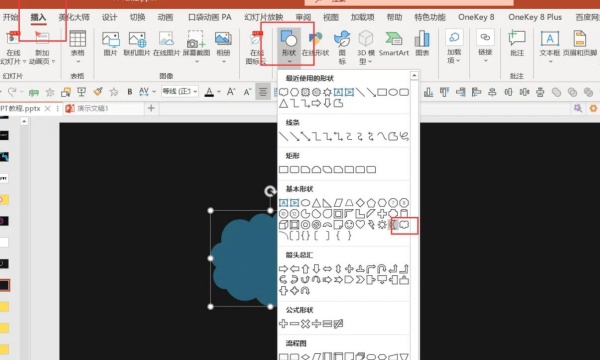Screen dimensions: 600x360
Task: Toggle bold formatting B button
Action: click(130, 92)
